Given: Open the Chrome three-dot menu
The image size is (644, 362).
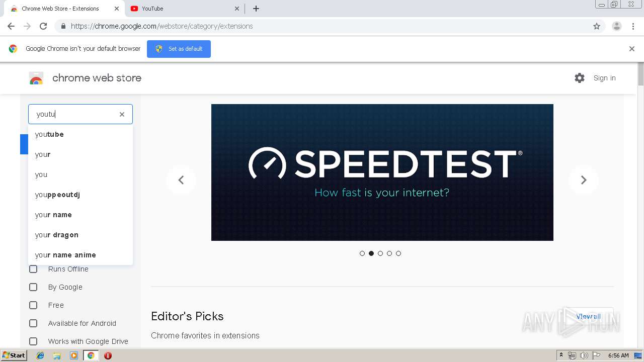Looking at the screenshot, I should (633, 26).
